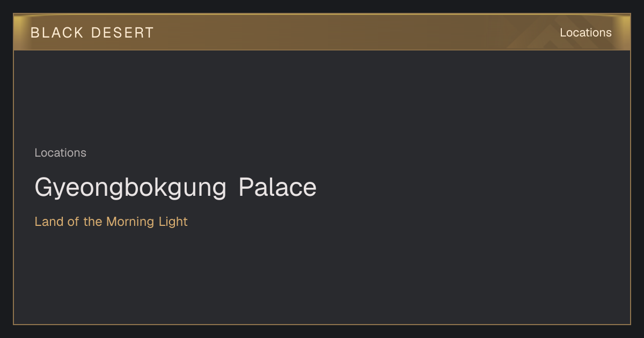Click Morning Light in the gold subtitle

click(x=147, y=222)
